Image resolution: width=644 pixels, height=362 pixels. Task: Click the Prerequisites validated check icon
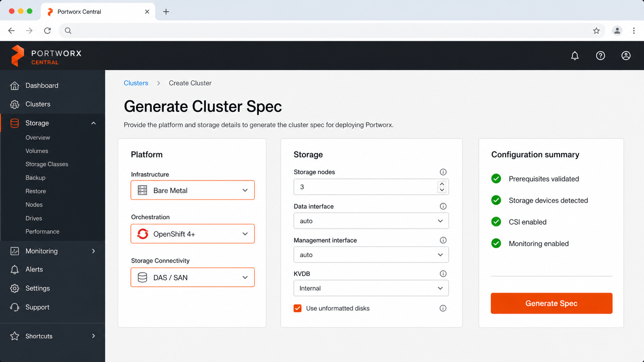(496, 178)
